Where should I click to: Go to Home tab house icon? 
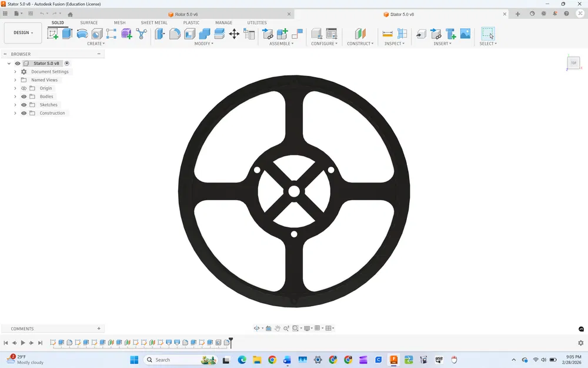[70, 14]
